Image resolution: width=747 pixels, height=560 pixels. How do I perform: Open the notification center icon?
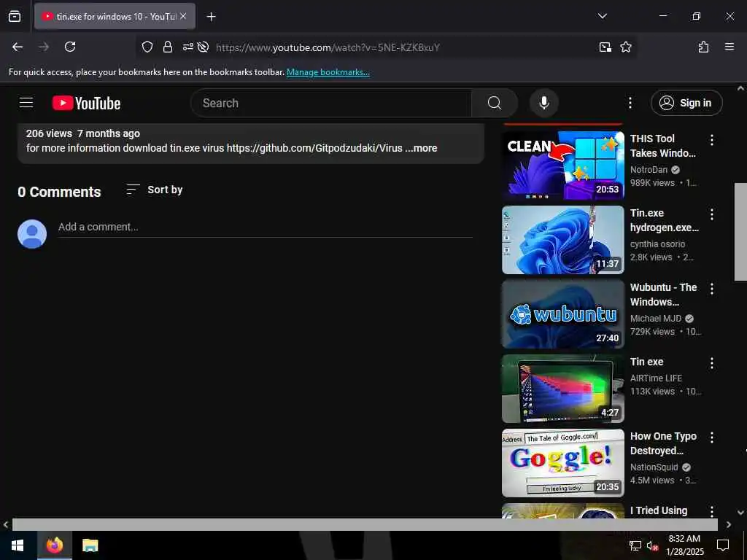click(x=723, y=545)
